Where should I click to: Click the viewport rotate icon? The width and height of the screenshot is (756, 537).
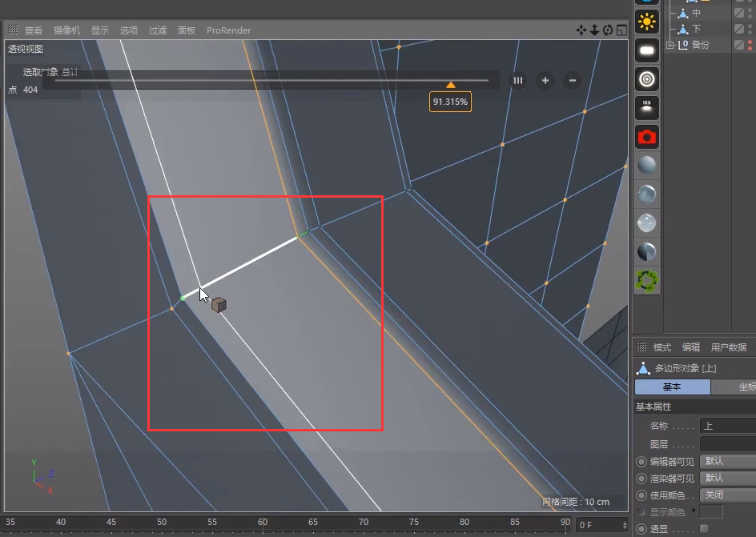tap(608, 30)
